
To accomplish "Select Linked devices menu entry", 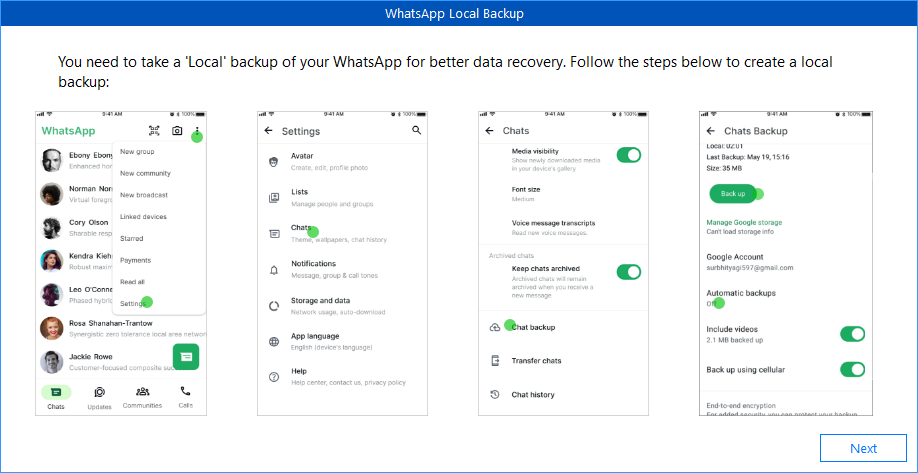I will coord(143,217).
